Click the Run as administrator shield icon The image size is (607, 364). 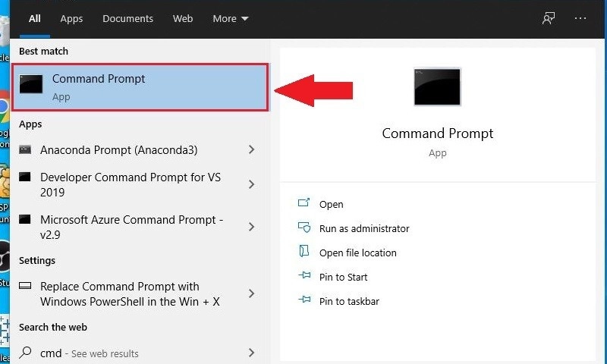tap(304, 227)
